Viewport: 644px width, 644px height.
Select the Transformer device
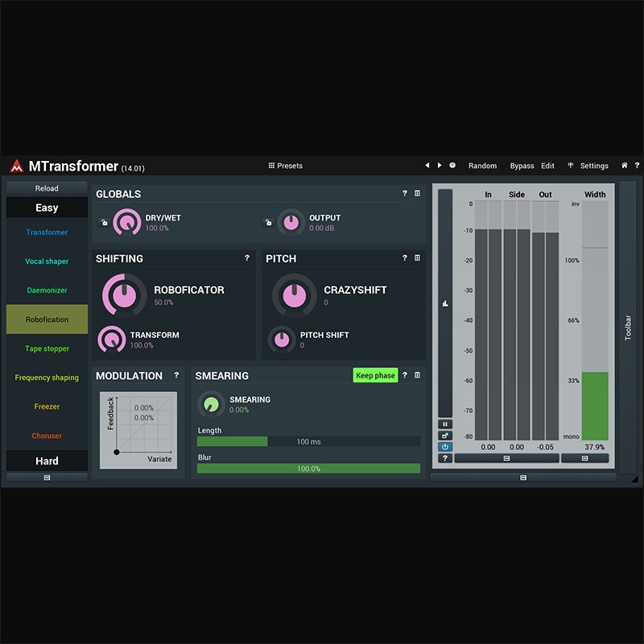[x=47, y=232]
